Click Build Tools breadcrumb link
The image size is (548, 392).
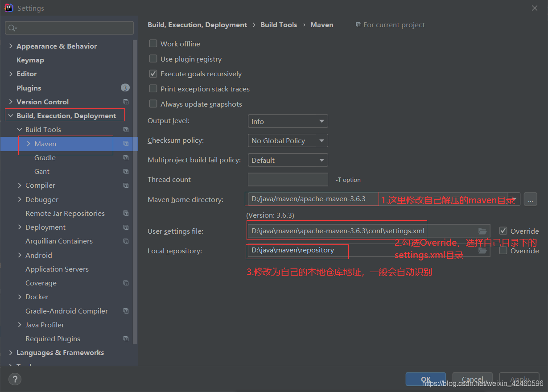coord(279,25)
